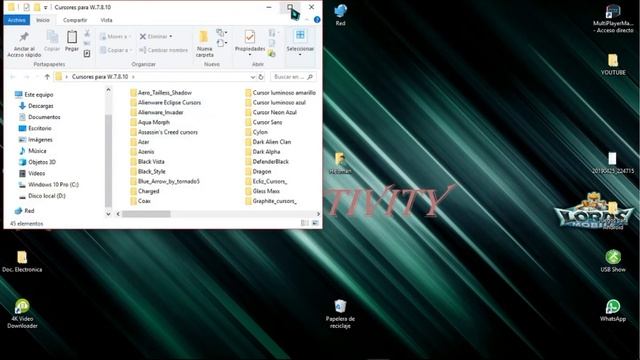Switch to the Compartir ribbon tab
Image resolution: width=640 pixels, height=360 pixels.
coord(75,20)
